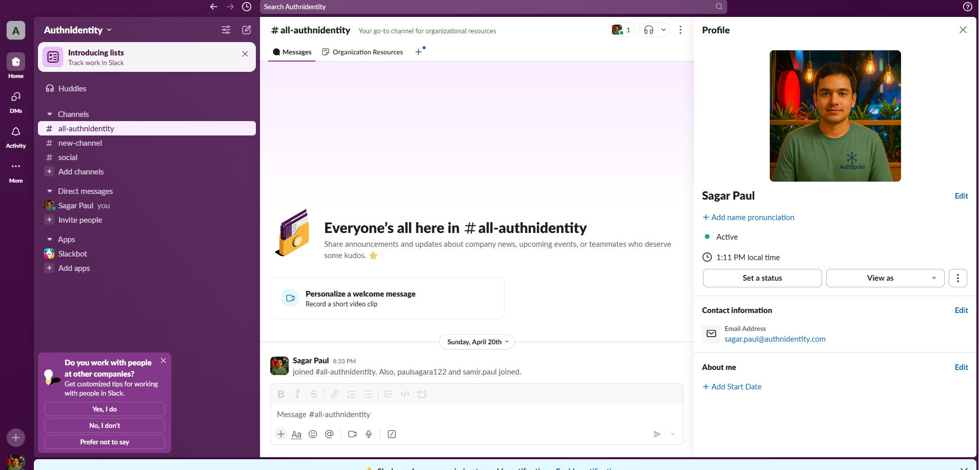Switch to Organization Resources tab

[363, 52]
